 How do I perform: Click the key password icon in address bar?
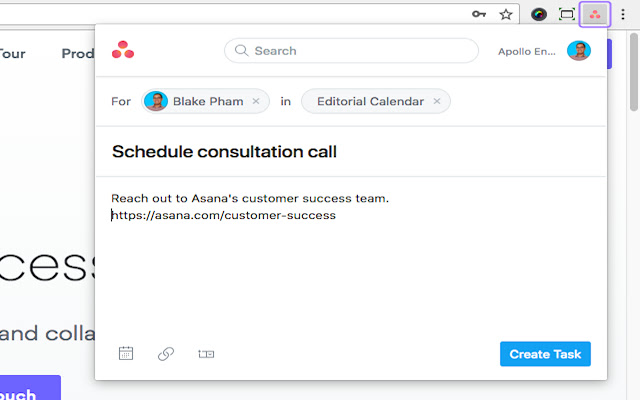(479, 14)
